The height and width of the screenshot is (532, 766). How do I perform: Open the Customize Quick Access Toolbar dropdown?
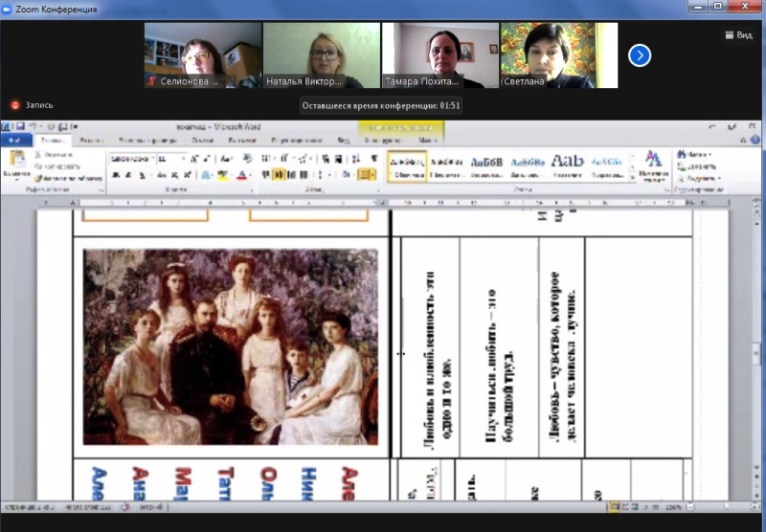pyautogui.click(x=76, y=127)
